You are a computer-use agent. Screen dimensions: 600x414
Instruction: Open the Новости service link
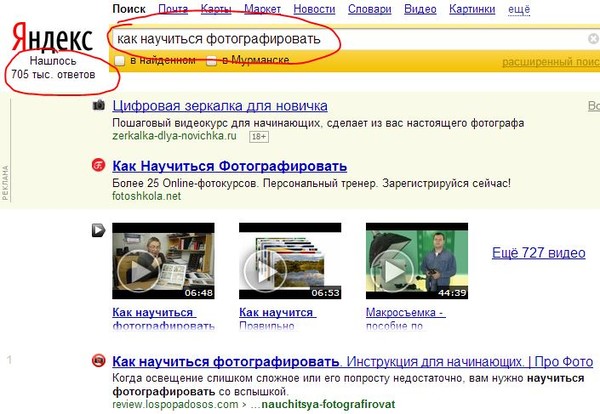coord(314,9)
